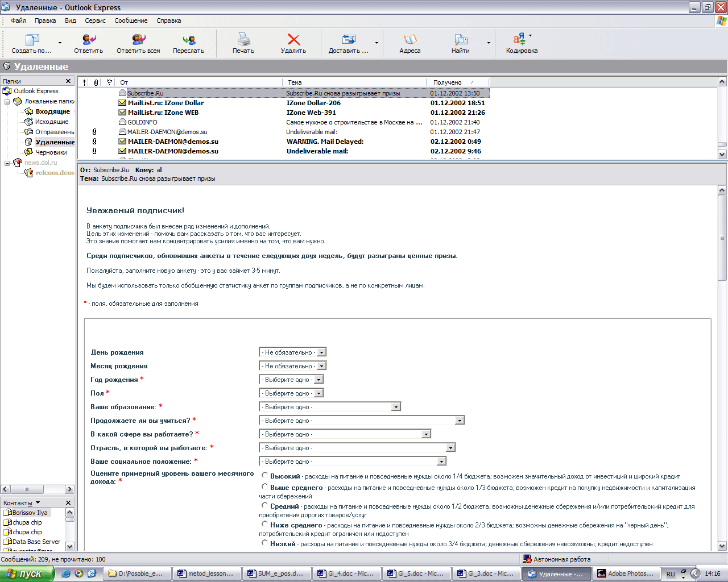The height and width of the screenshot is (582, 728).
Task: Click the Reply (Ответить) toolbar icon
Action: point(89,40)
